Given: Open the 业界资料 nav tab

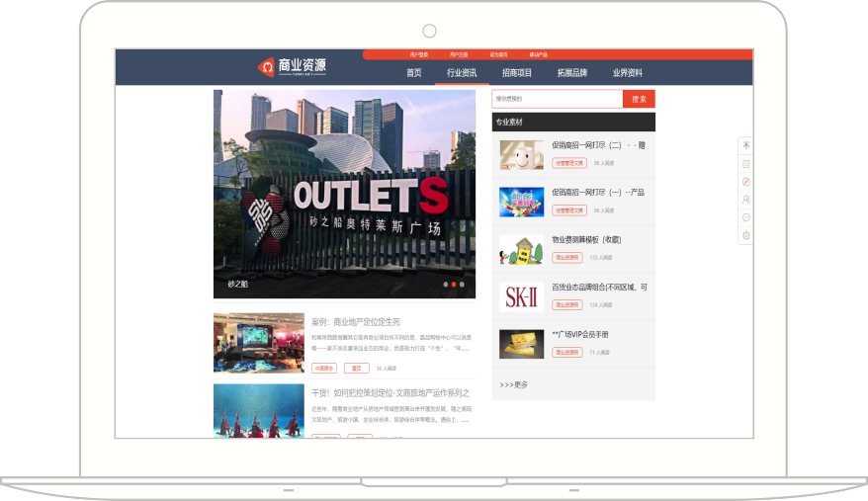Looking at the screenshot, I should [627, 72].
